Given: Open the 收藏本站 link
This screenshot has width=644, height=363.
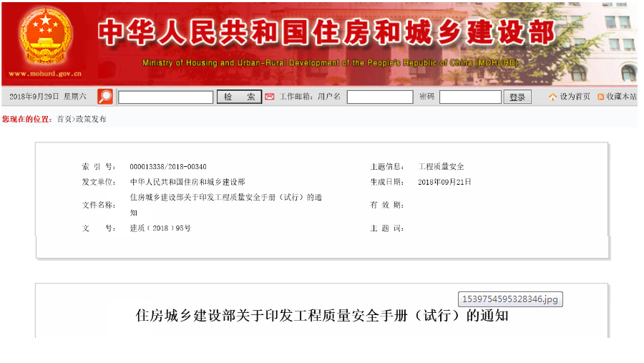Looking at the screenshot, I should (621, 97).
